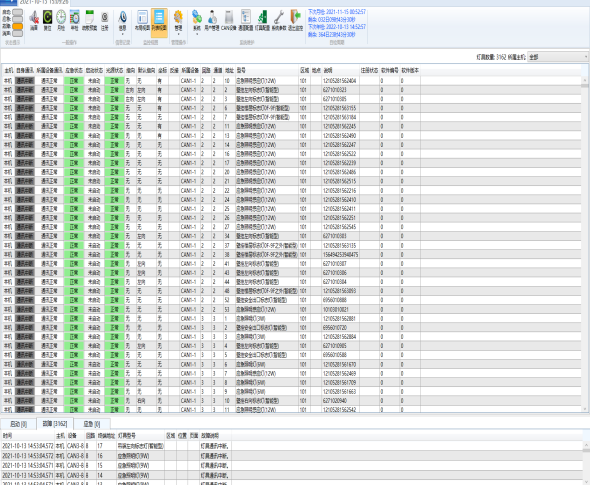Image resolution: width=590 pixels, height=485 pixels.
Task: Start the 年检 annual test icon
Action: click(x=75, y=21)
